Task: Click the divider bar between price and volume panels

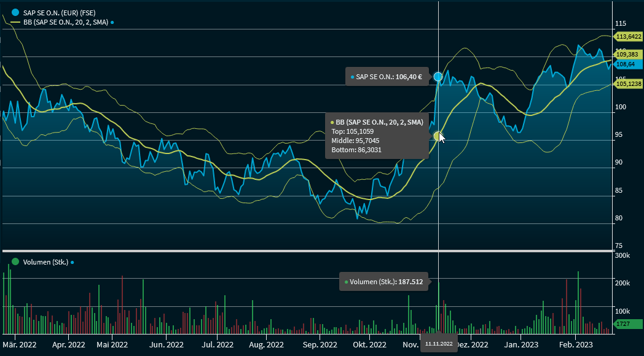Action: pos(307,251)
